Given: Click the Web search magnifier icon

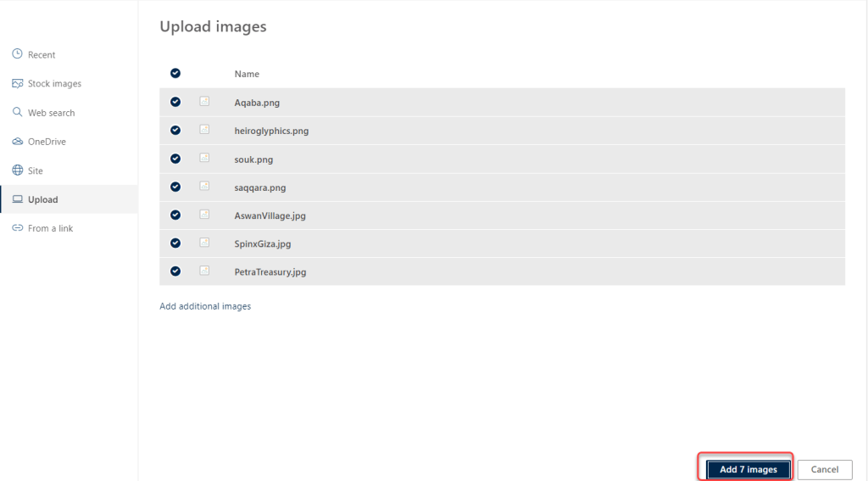Looking at the screenshot, I should pyautogui.click(x=17, y=112).
